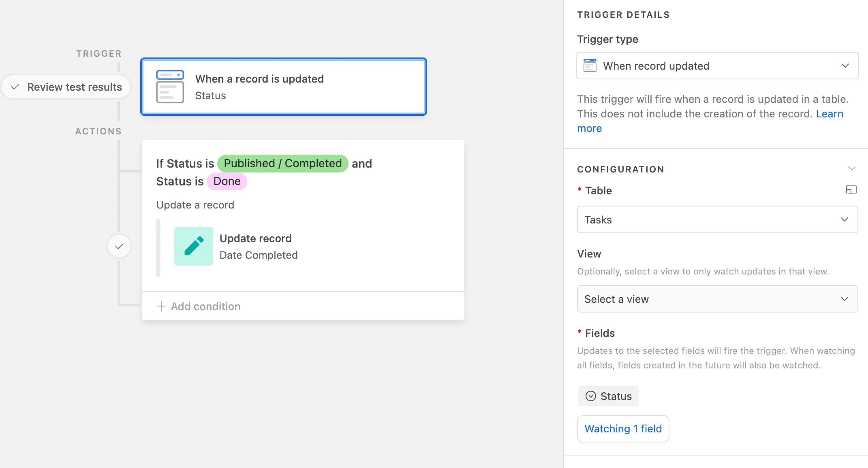Viewport: 868px width, 468px height.
Task: Click the Published / Completed green status tag
Action: (x=282, y=164)
